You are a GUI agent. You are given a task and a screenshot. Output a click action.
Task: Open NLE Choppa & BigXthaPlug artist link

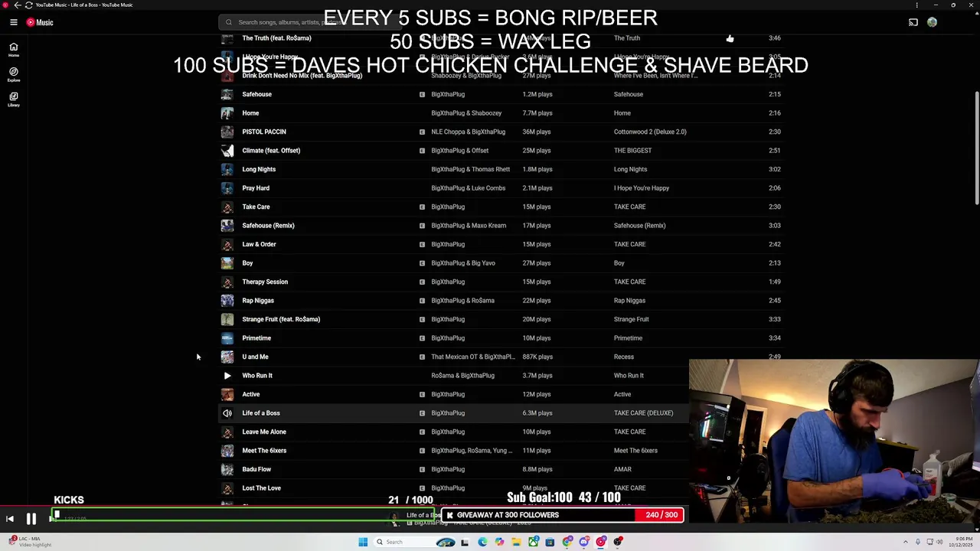click(468, 132)
